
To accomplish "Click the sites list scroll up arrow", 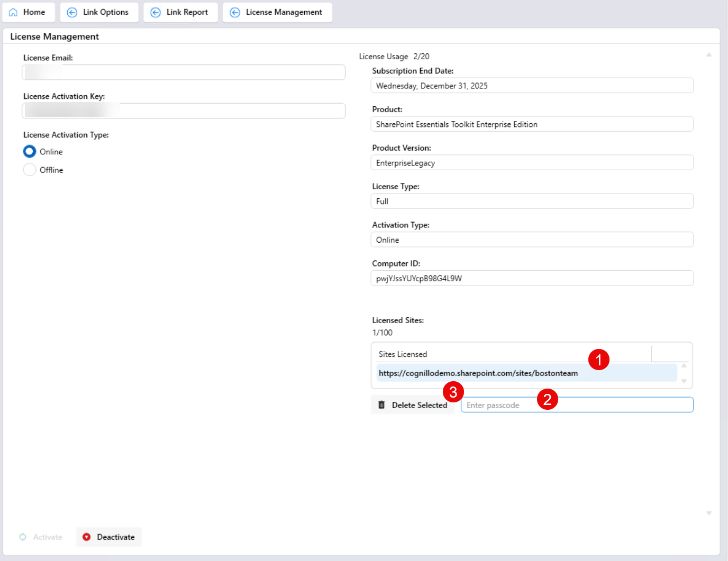I will [684, 365].
